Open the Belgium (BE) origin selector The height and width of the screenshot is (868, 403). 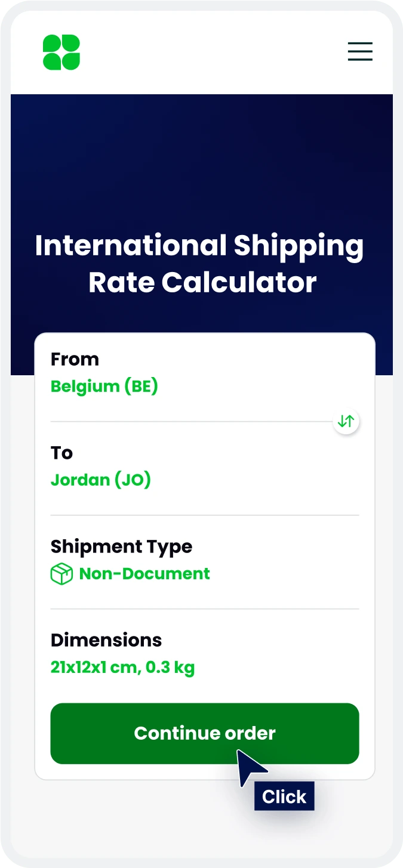(x=104, y=387)
